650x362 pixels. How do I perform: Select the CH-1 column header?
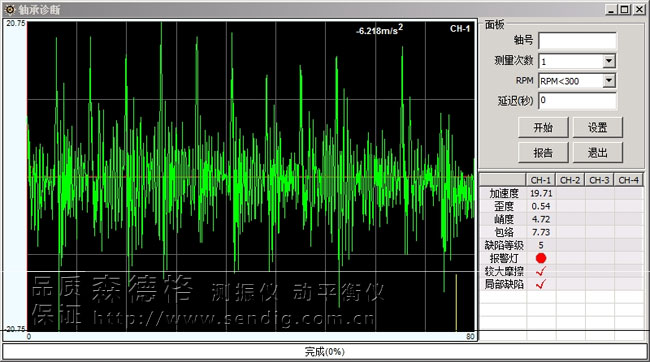tap(541, 180)
